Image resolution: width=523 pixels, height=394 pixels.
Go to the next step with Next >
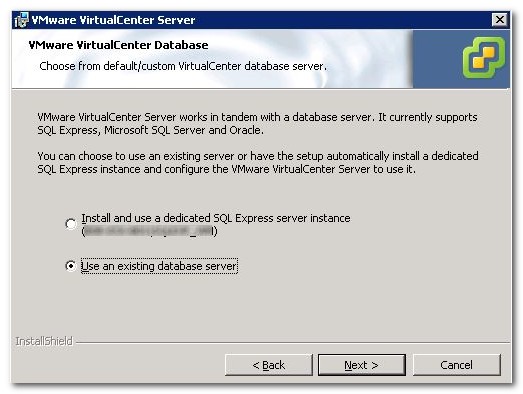coord(362,365)
